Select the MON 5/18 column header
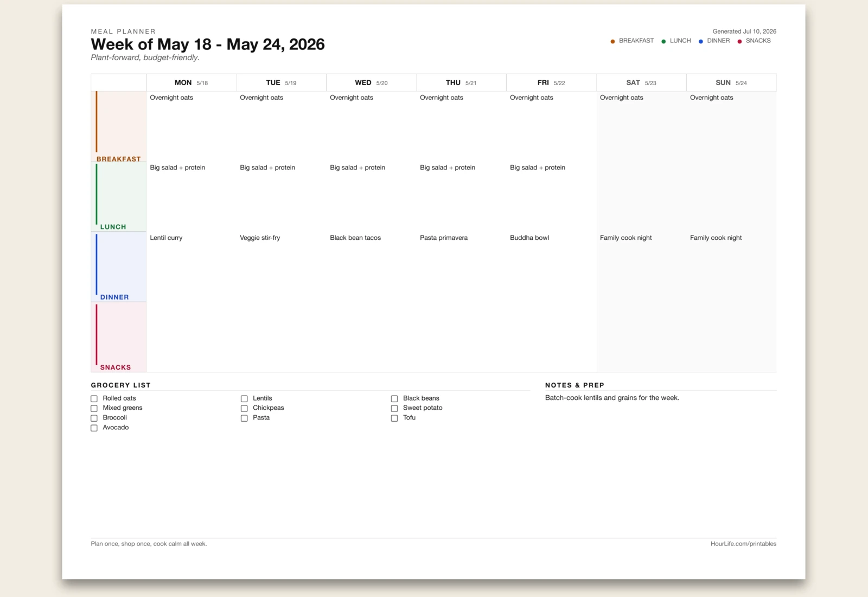The height and width of the screenshot is (597, 868). 191,82
